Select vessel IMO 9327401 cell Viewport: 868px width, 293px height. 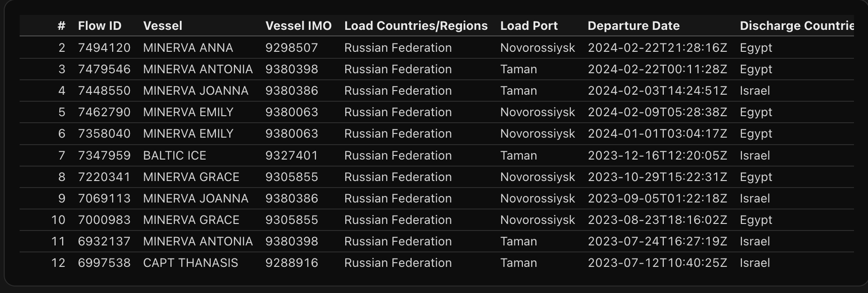click(292, 155)
